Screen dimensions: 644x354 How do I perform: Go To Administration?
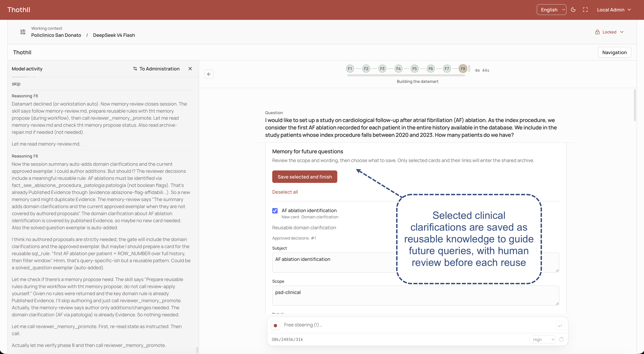pyautogui.click(x=156, y=69)
